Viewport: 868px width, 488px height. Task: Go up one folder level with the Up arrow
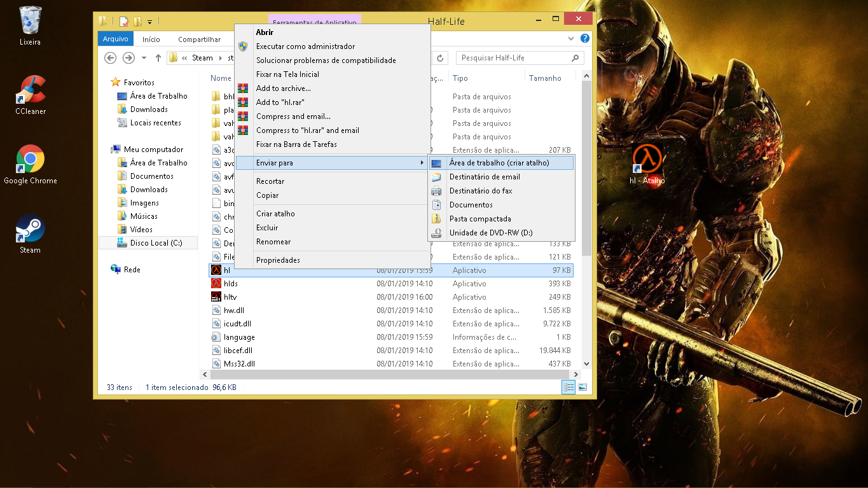pyautogui.click(x=158, y=58)
